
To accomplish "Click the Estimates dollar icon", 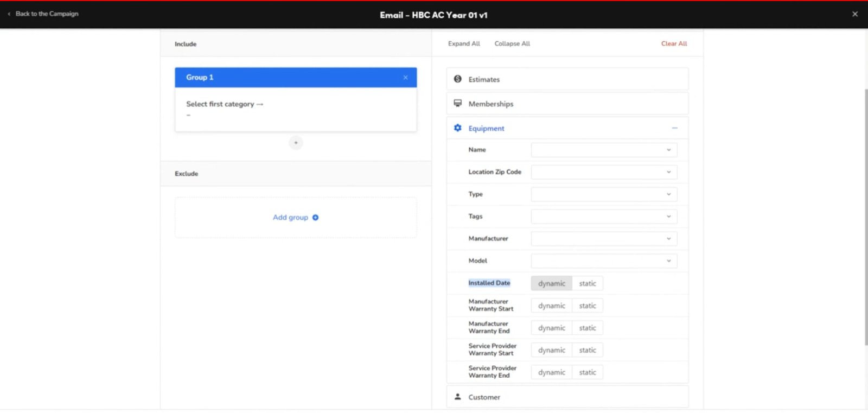I will point(457,79).
